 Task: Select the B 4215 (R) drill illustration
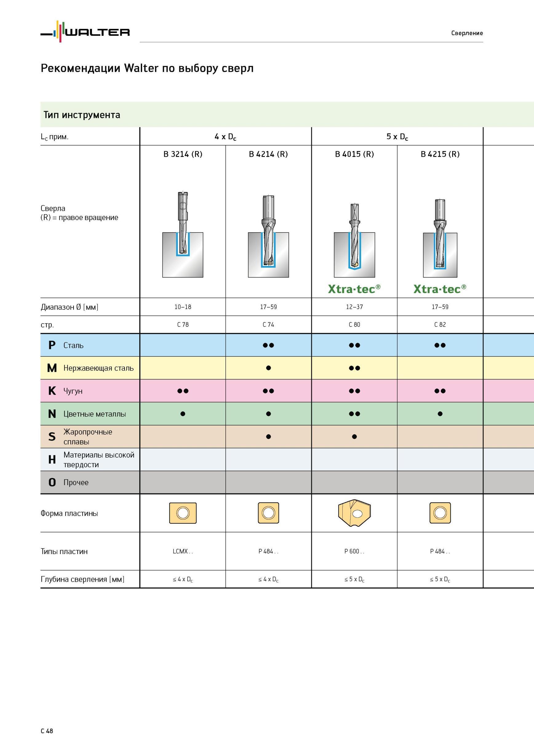tap(440, 238)
